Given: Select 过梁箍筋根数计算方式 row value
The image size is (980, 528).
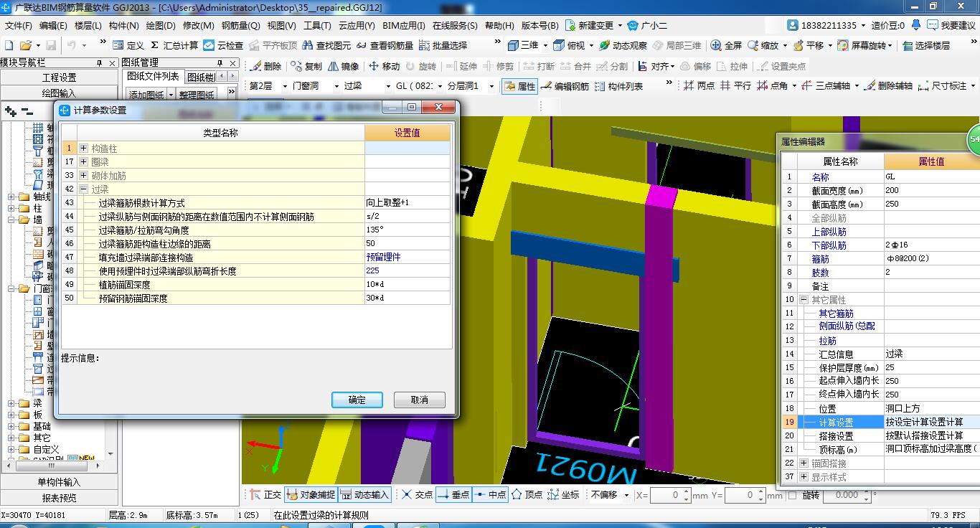Looking at the screenshot, I should 407,202.
